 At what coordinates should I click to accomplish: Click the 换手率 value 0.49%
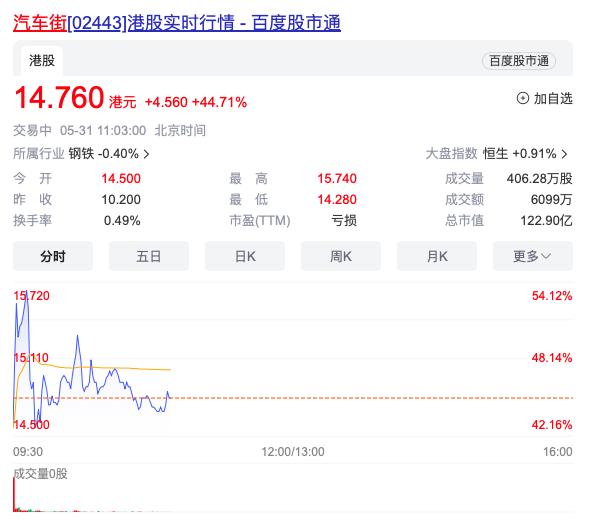[x=122, y=220]
